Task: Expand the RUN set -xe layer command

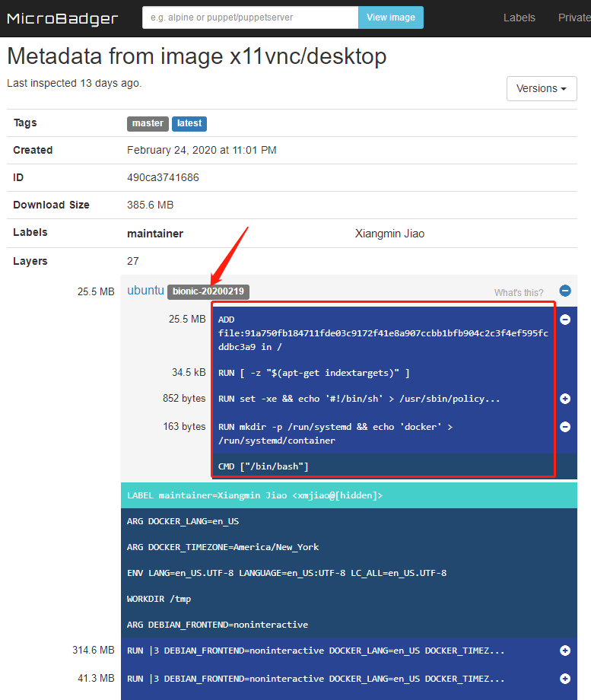Action: click(x=565, y=399)
